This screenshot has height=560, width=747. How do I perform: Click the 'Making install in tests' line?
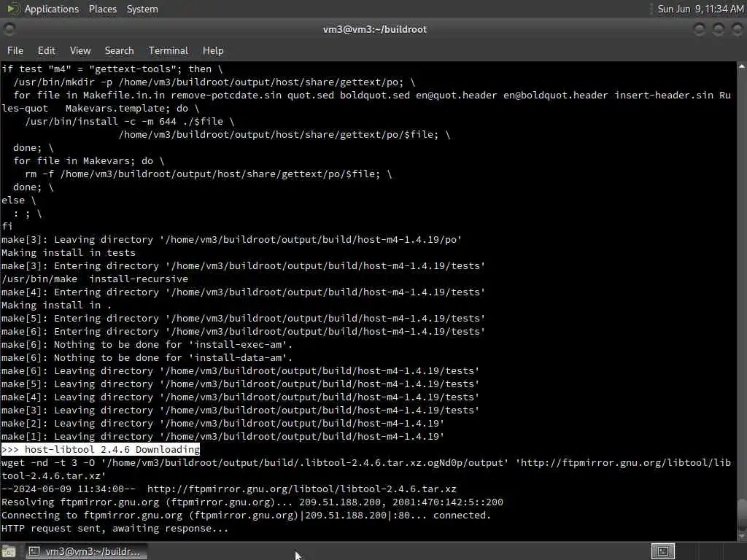point(68,253)
